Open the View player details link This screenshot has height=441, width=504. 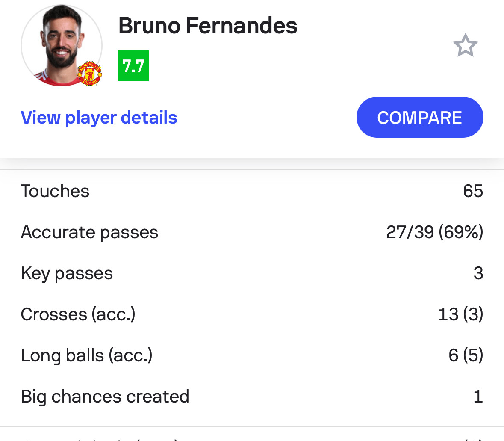(x=99, y=118)
